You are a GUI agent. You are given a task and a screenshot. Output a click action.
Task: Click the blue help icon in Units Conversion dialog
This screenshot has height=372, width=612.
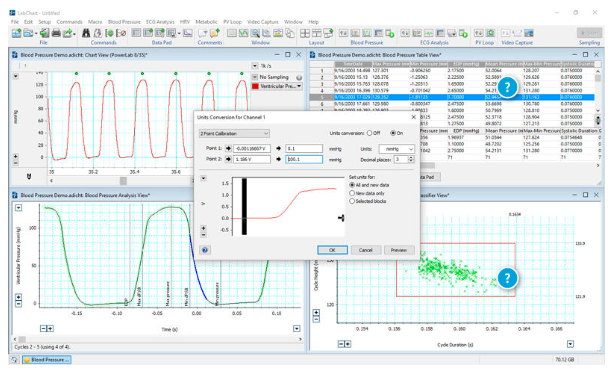pos(205,250)
